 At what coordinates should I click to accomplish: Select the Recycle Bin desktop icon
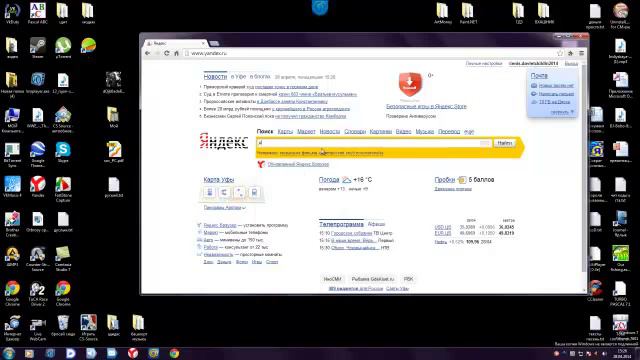coord(63,326)
